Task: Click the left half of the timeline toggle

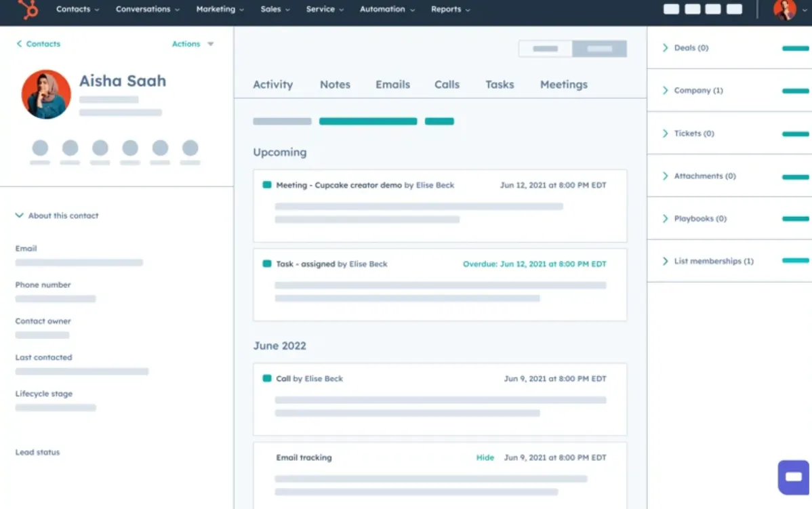Action: [x=546, y=49]
